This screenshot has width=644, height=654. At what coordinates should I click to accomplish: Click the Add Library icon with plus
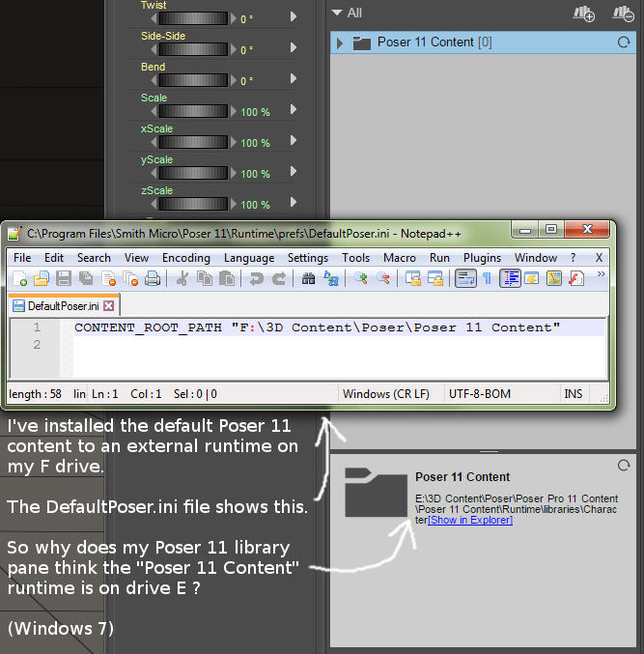pyautogui.click(x=583, y=14)
